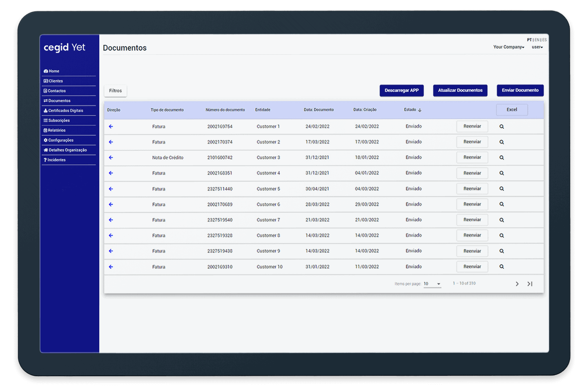The width and height of the screenshot is (588, 388).
Task: Go to next page of documents
Action: point(517,284)
